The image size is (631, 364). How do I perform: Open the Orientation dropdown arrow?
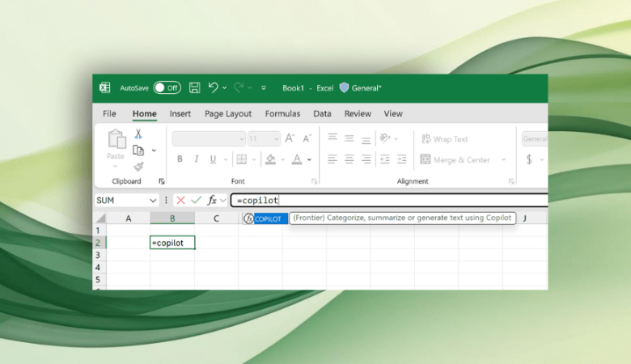click(396, 139)
